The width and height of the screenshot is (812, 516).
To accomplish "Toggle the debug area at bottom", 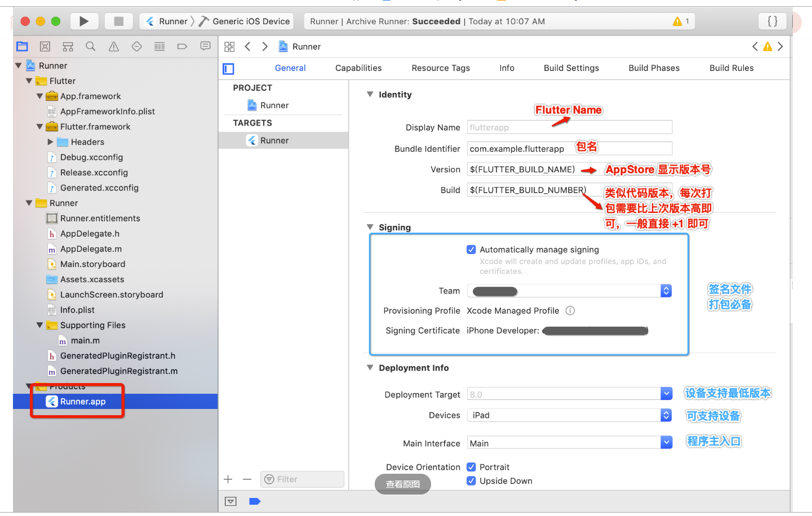I will (230, 501).
